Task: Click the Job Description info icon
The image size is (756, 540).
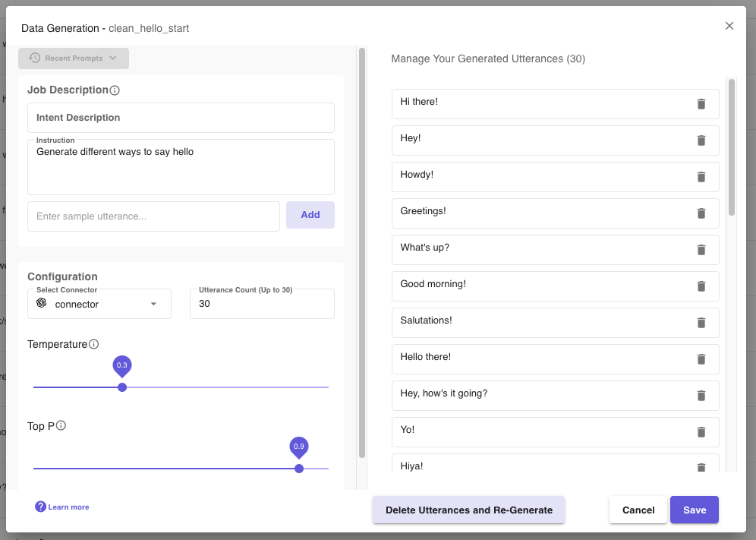Action: (115, 90)
